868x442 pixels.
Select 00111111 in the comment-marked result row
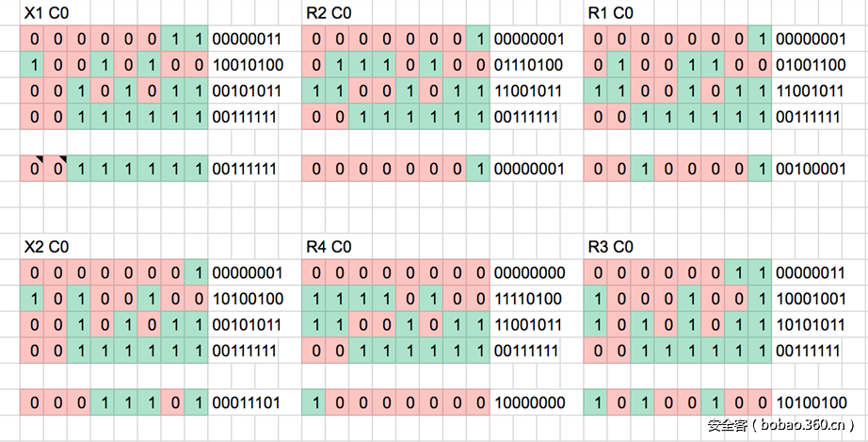point(245,169)
